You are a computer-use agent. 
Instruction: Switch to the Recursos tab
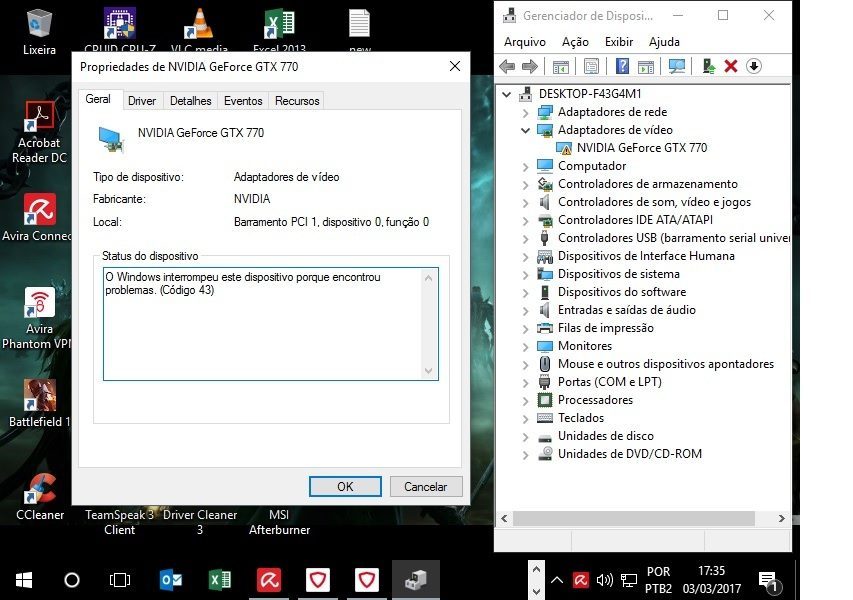pos(297,101)
